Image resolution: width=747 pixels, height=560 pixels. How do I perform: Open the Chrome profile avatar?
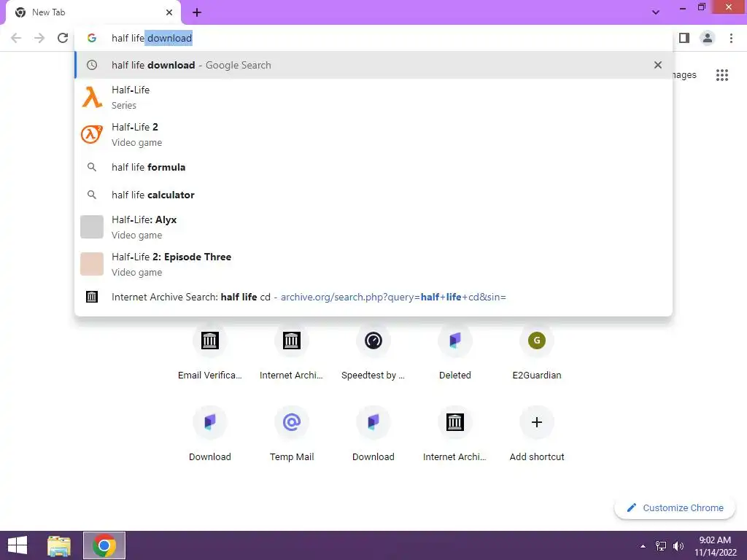[708, 38]
